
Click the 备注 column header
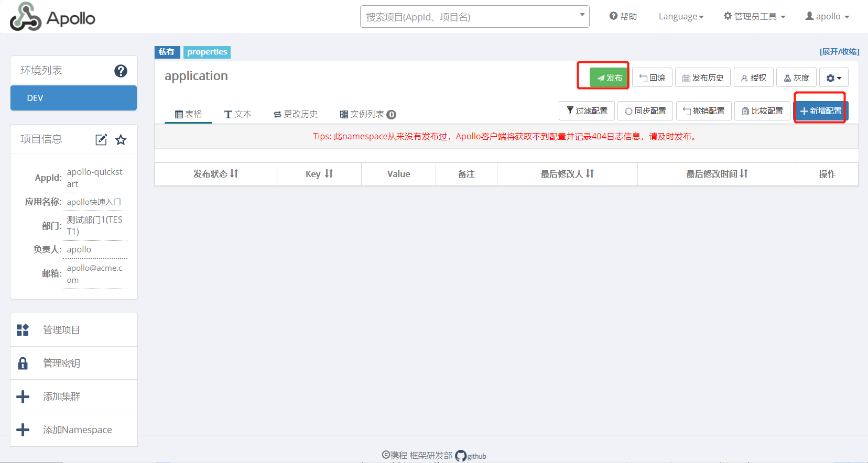(x=466, y=174)
